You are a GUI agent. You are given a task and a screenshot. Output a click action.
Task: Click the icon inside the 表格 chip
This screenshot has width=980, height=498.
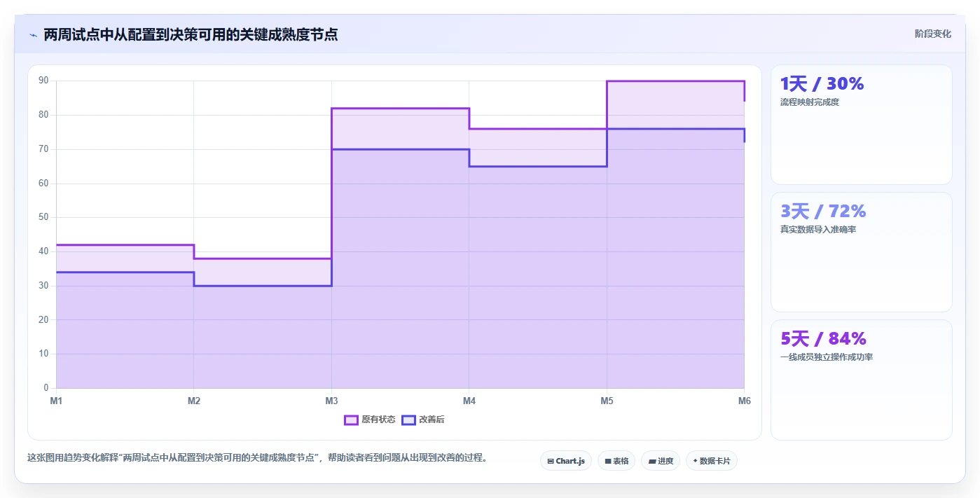[x=608, y=462]
